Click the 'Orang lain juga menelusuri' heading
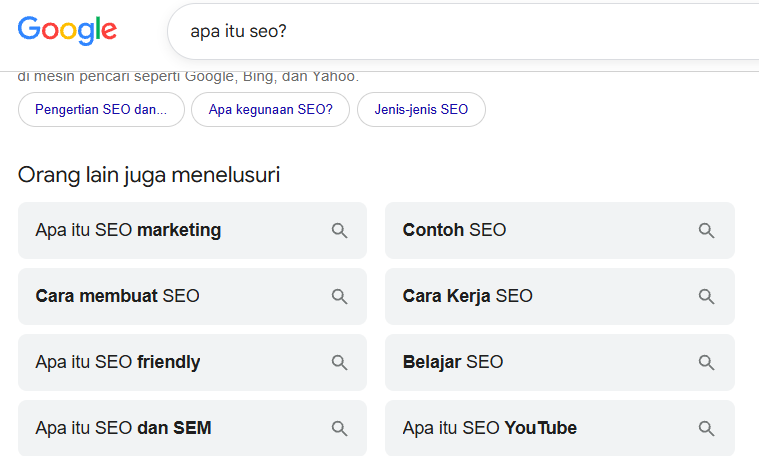 (x=149, y=175)
